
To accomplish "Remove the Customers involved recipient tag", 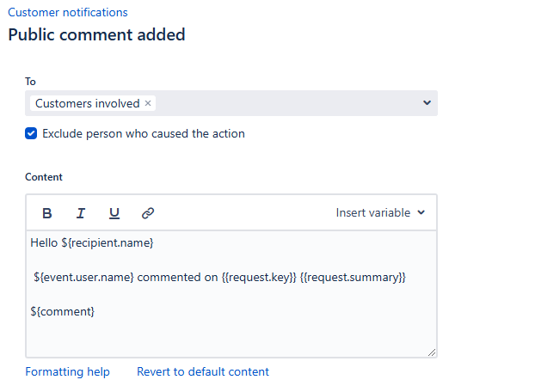I will 148,103.
